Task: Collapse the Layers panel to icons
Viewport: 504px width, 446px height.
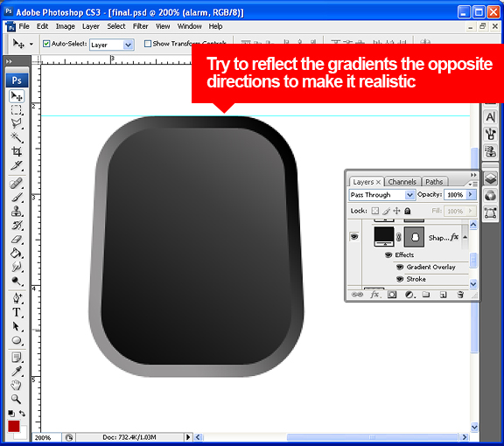Action: click(x=473, y=175)
